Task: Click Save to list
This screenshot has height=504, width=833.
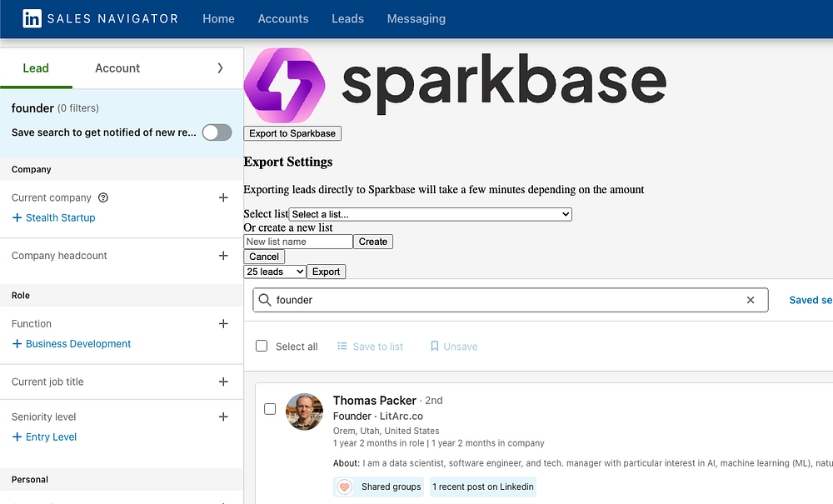Action: (371, 347)
